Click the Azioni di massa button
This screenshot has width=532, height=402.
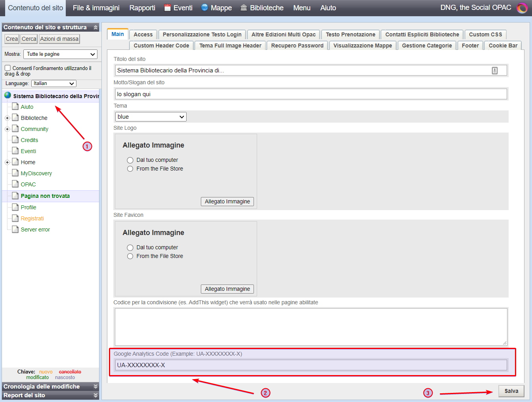59,39
